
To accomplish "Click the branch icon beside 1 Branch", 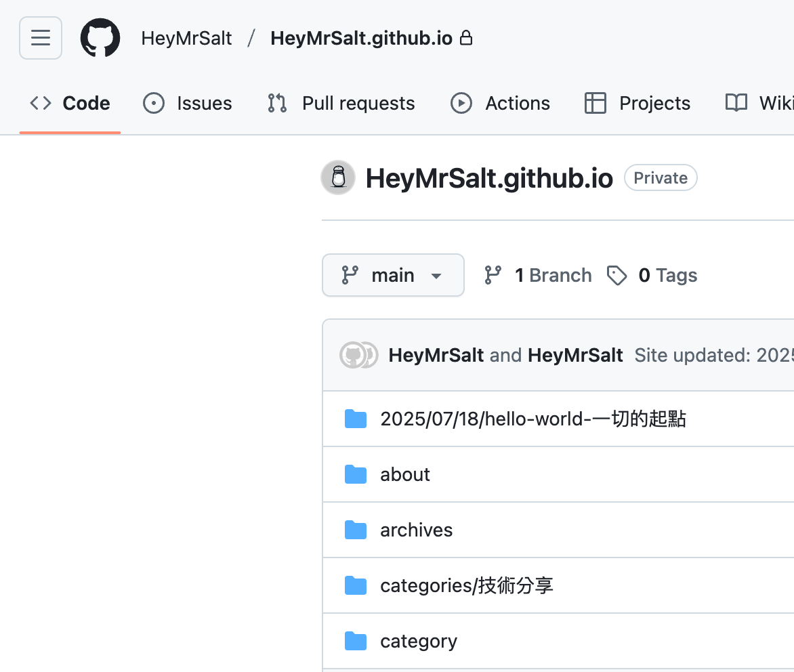I will click(x=493, y=275).
